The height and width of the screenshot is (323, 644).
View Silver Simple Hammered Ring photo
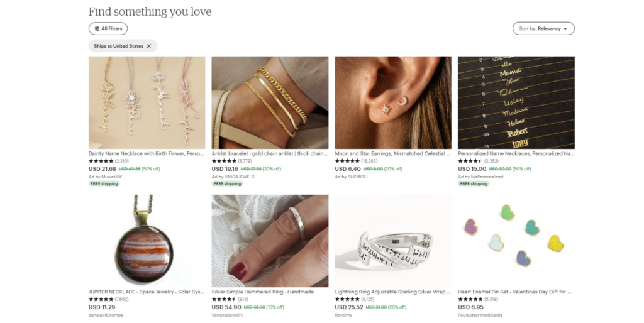270,241
